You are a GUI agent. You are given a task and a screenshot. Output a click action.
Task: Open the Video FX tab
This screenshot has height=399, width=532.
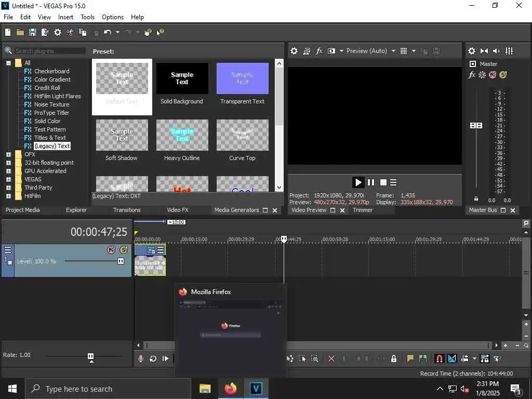pyautogui.click(x=178, y=210)
